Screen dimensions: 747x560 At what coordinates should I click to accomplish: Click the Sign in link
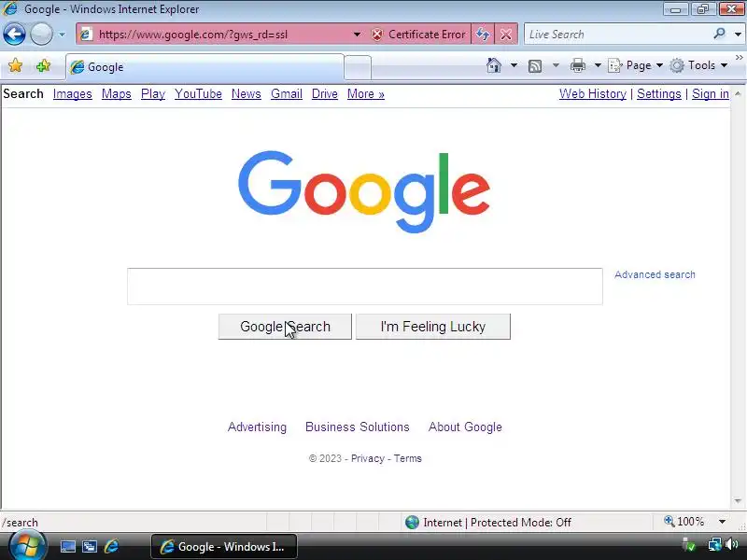(711, 94)
